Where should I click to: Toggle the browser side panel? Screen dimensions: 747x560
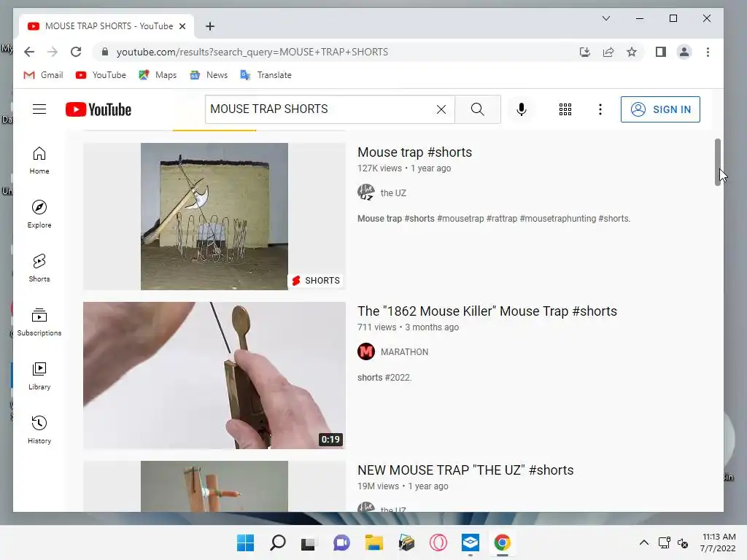[661, 52]
